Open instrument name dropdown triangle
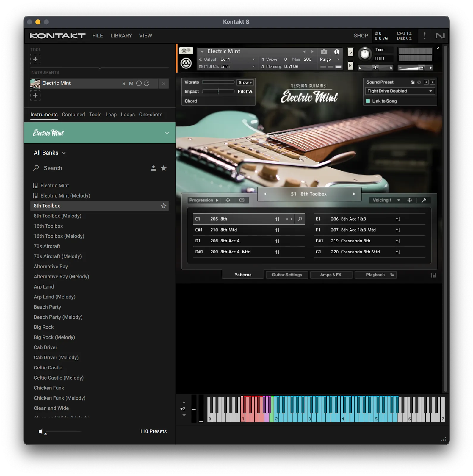 (202, 52)
